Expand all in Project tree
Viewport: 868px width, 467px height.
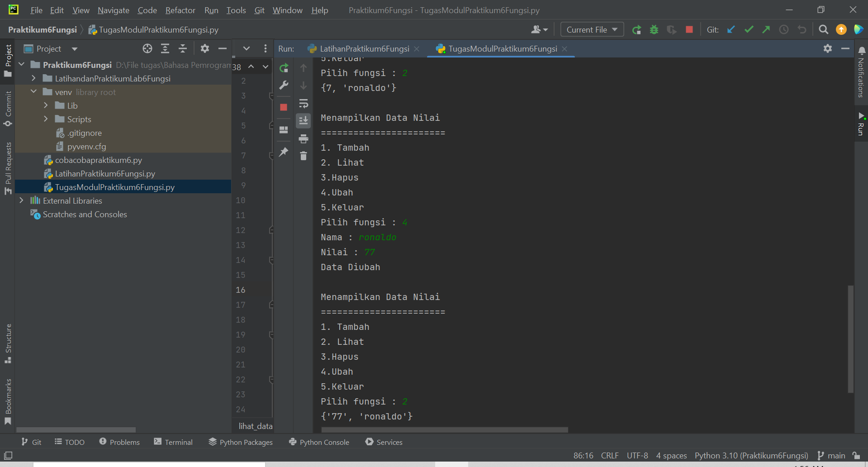point(165,48)
